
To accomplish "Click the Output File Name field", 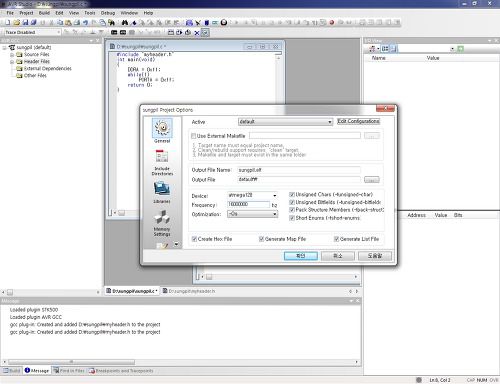I will [299, 170].
